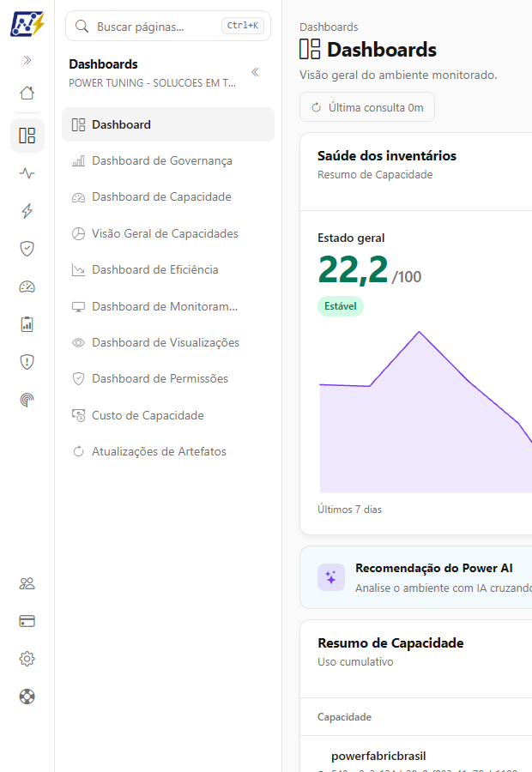
Task: Open the shield alert icon in rail
Action: (27, 362)
